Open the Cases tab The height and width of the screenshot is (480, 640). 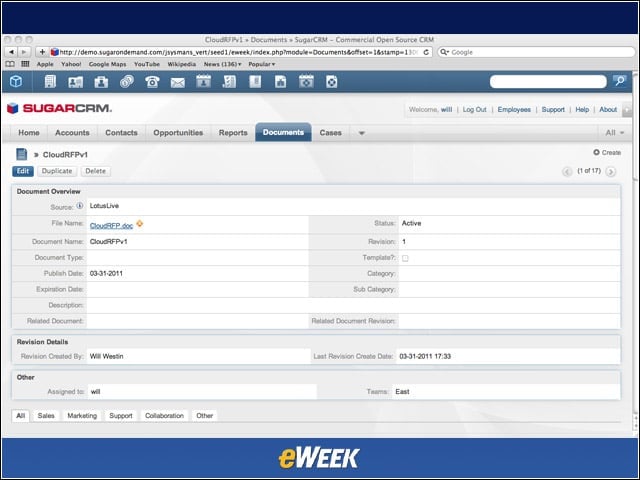click(331, 133)
